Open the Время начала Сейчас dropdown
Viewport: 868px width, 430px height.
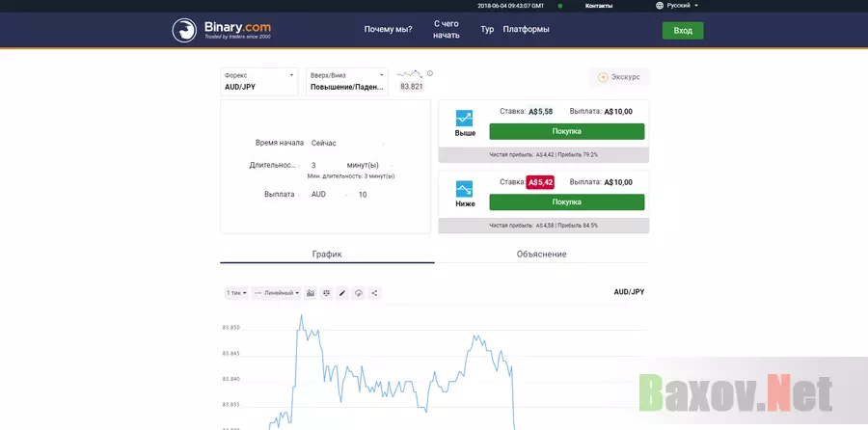coord(347,143)
